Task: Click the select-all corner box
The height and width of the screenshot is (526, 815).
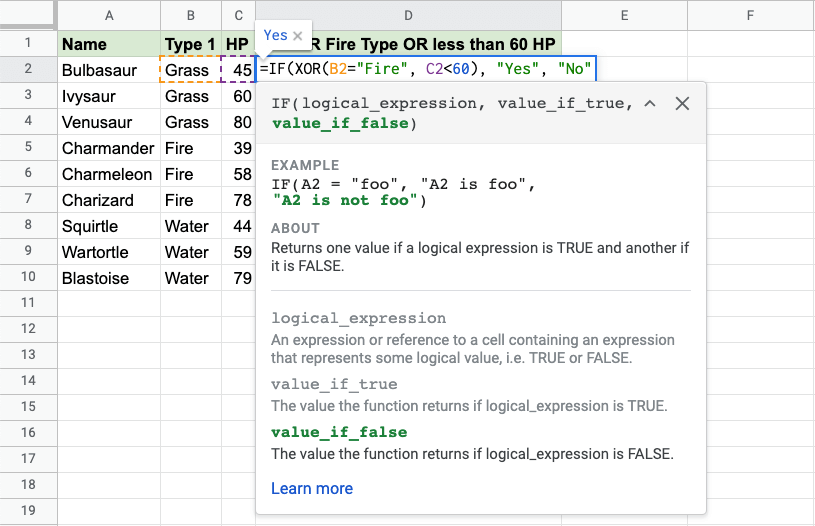Action: 28,15
